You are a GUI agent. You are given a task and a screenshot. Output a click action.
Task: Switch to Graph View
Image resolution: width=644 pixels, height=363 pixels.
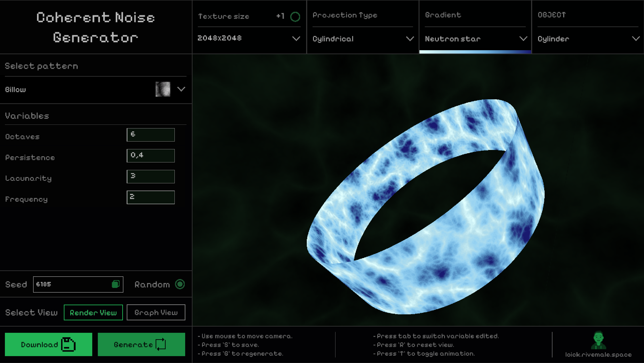click(x=156, y=312)
